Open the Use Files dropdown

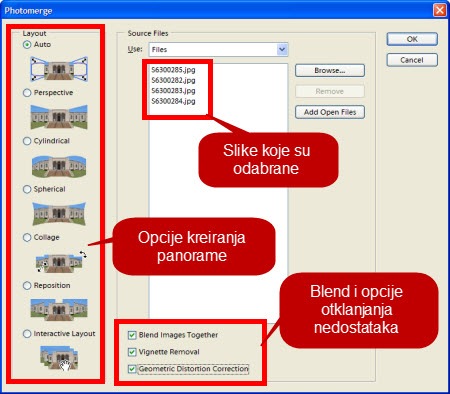[218, 50]
